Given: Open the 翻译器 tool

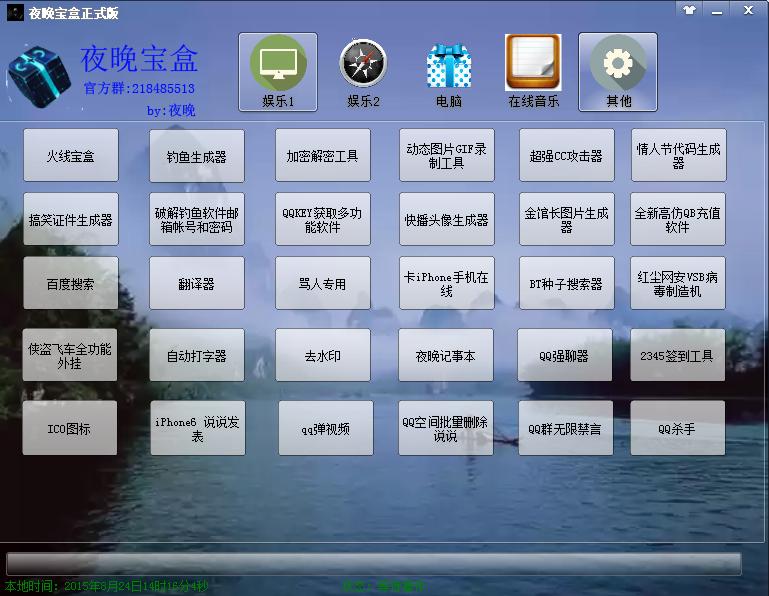Looking at the screenshot, I should 197,283.
